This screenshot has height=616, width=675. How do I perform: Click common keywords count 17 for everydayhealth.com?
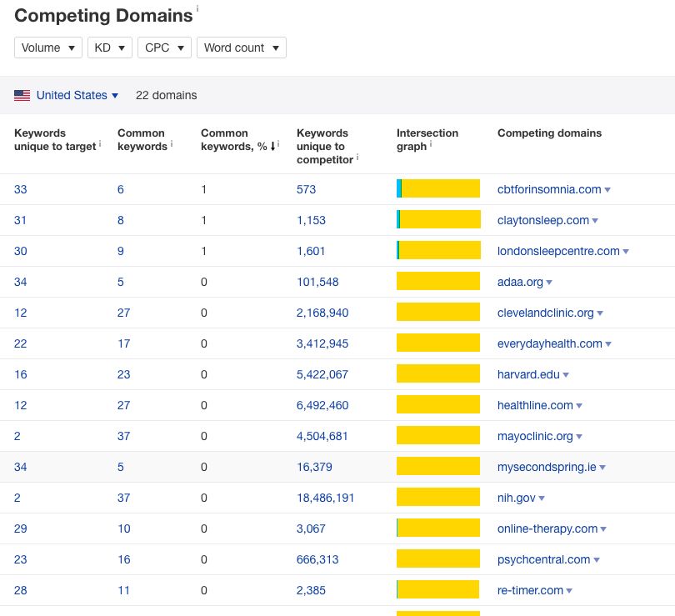tap(123, 343)
